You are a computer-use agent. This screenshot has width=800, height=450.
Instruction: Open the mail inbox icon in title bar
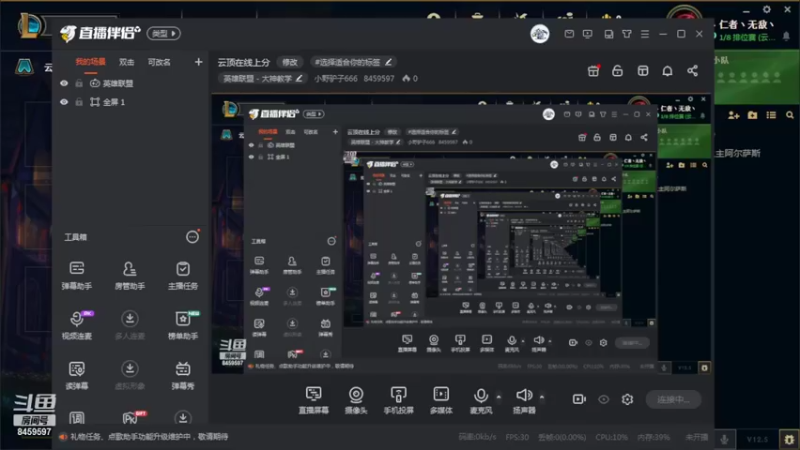[569, 34]
